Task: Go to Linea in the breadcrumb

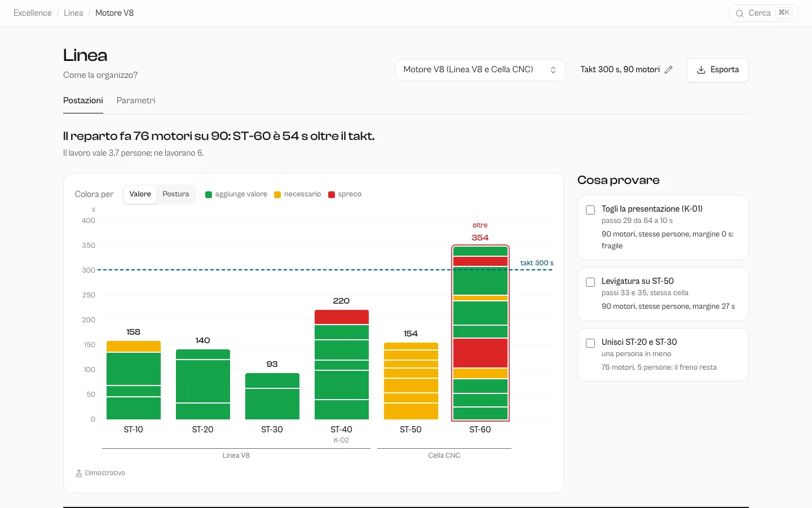Action: coord(73,13)
